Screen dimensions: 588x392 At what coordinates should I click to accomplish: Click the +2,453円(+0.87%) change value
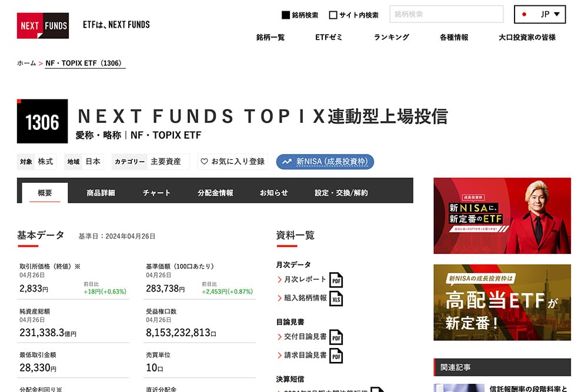pyautogui.click(x=227, y=292)
